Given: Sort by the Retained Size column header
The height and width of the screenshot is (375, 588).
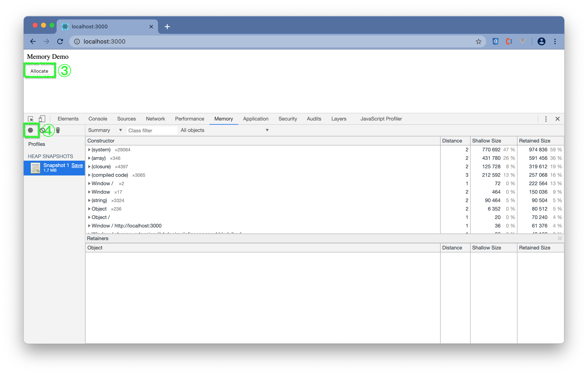Looking at the screenshot, I should click(x=534, y=141).
